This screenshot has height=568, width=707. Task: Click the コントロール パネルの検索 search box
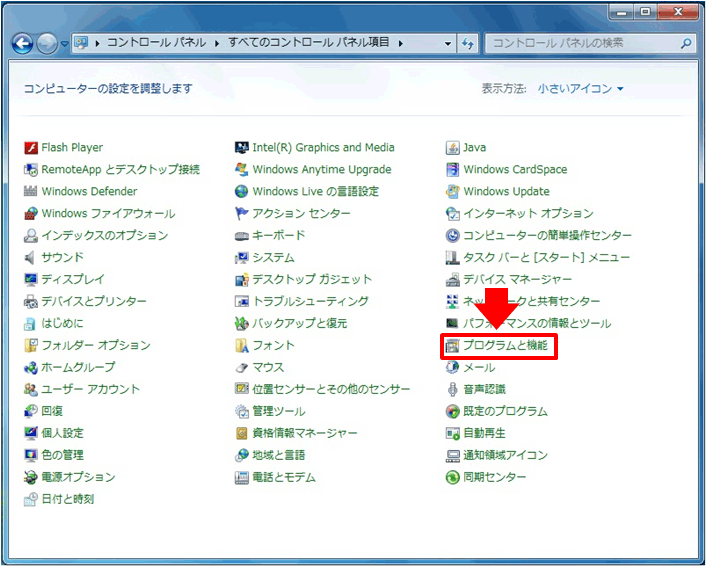590,44
